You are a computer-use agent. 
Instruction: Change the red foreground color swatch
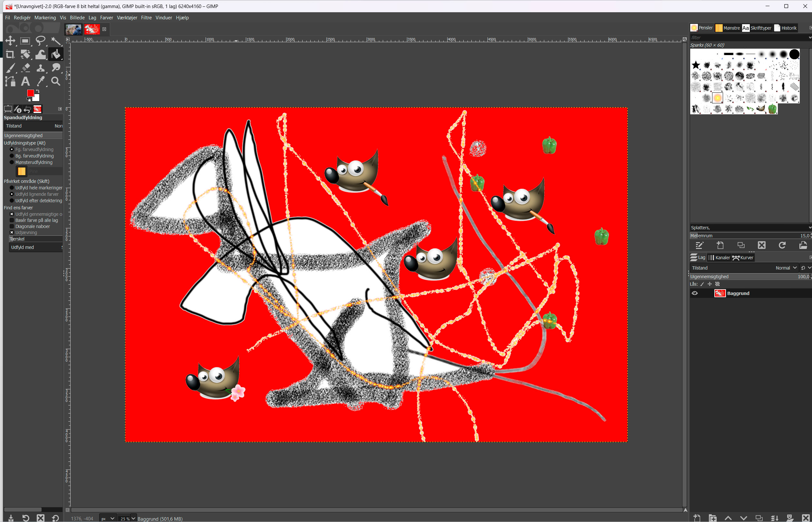click(x=31, y=92)
